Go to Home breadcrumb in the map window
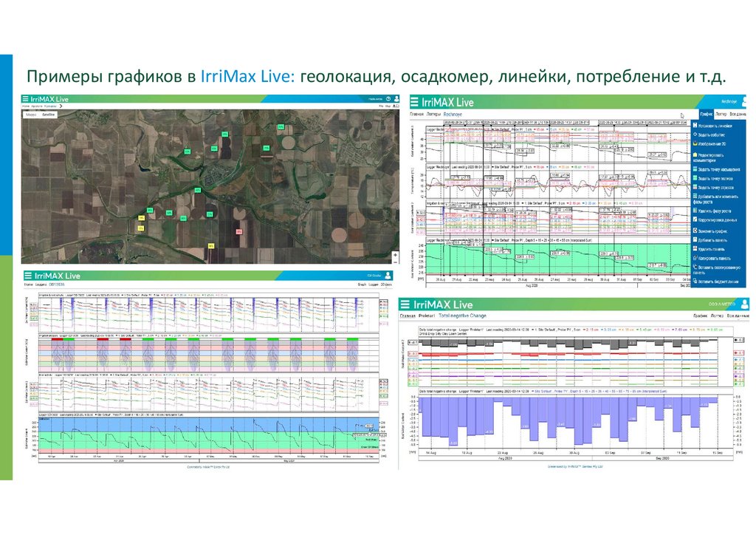756x535 pixels. coord(25,106)
